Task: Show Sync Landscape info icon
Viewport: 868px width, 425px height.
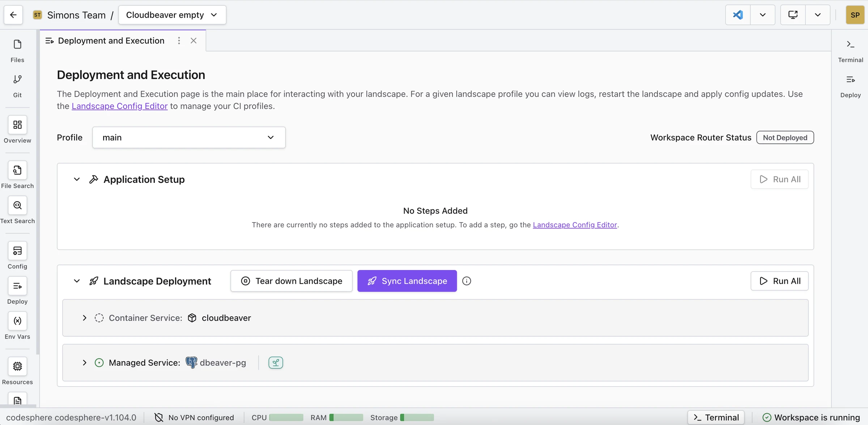Action: (x=467, y=281)
